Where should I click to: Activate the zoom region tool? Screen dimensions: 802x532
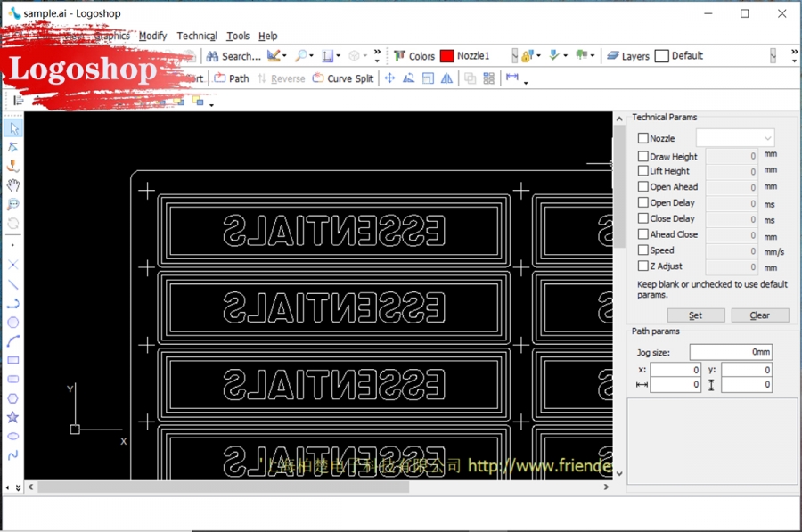pos(13,204)
